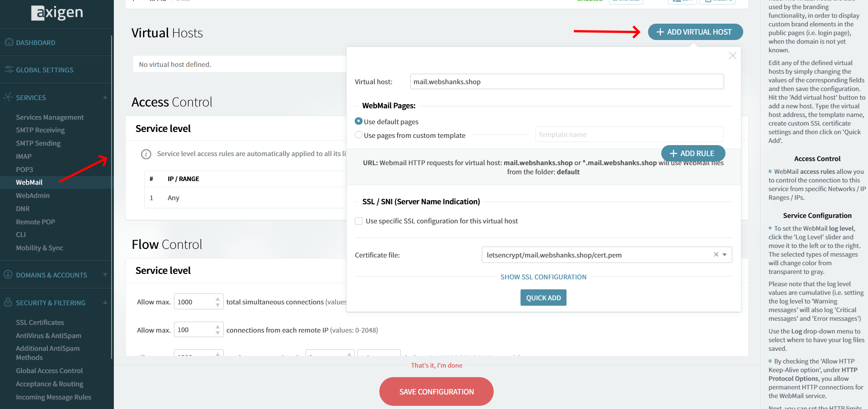Open the IMAP service page
Image resolution: width=868 pixels, height=409 pixels.
24,157
